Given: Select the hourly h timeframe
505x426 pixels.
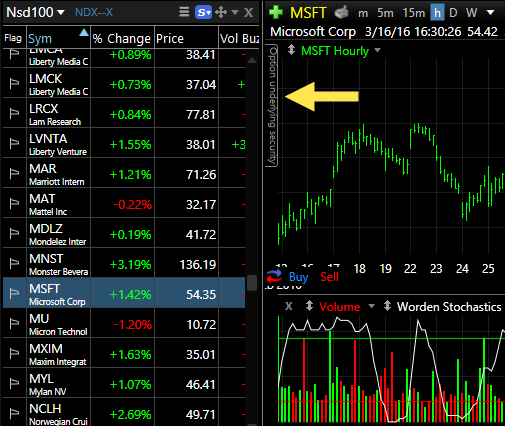Looking at the screenshot, I should (437, 13).
